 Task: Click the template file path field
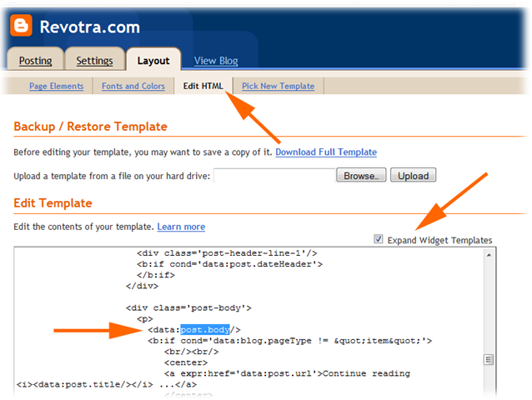(274, 176)
